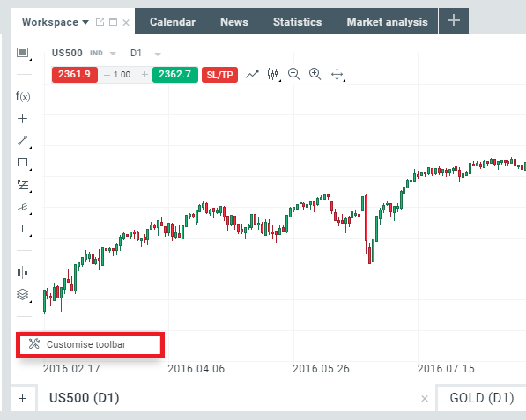Choose the pitchfork drawing tool
The height and width of the screenshot is (420, 526).
point(23,207)
